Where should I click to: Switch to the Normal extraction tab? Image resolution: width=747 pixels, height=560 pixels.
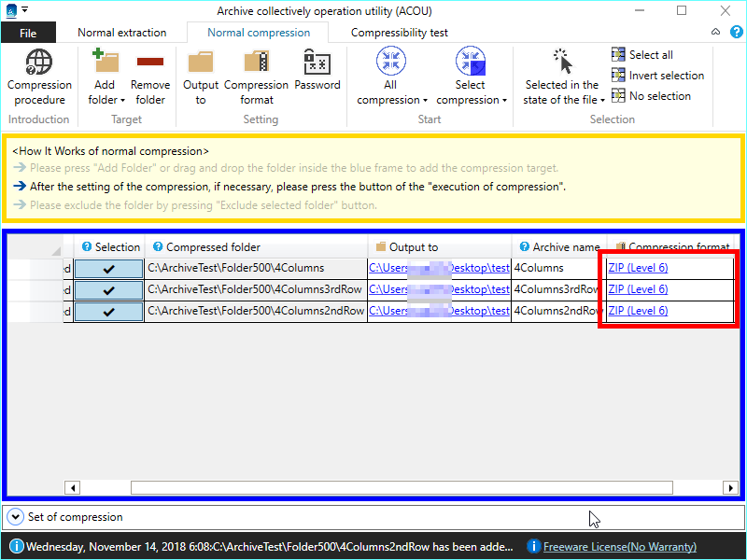[121, 33]
